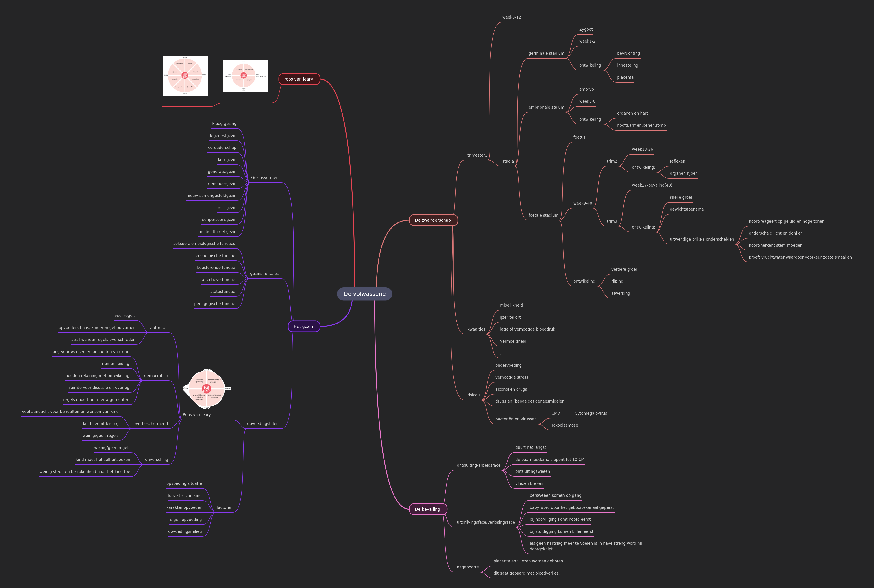The height and width of the screenshot is (588, 874).
Task: Select the embrionale staium node
Action: pos(546,107)
